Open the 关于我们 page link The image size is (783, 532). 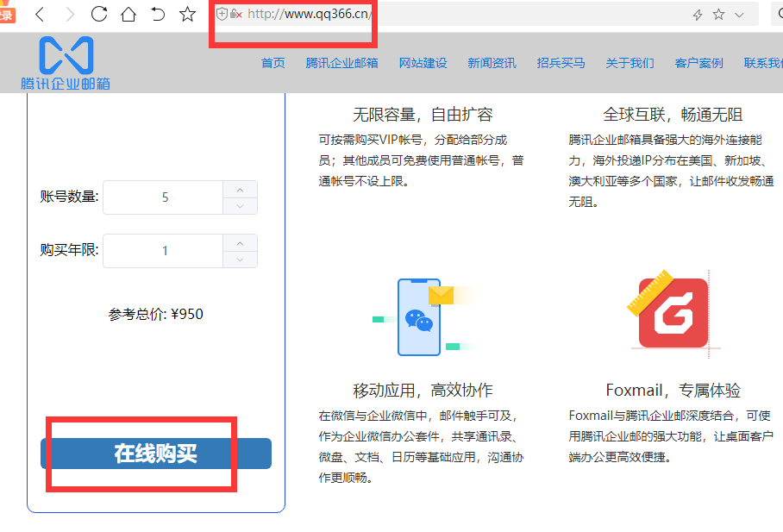[630, 63]
